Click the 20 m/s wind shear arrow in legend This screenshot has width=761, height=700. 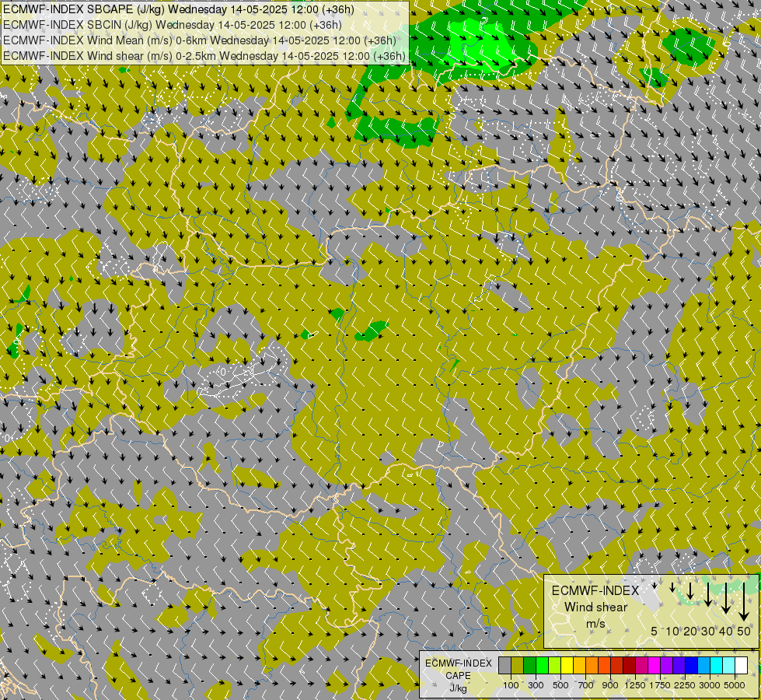point(690,591)
